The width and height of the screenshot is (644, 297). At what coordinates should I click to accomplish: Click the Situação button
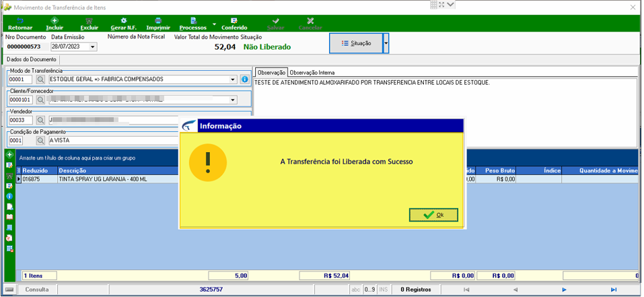tap(356, 43)
